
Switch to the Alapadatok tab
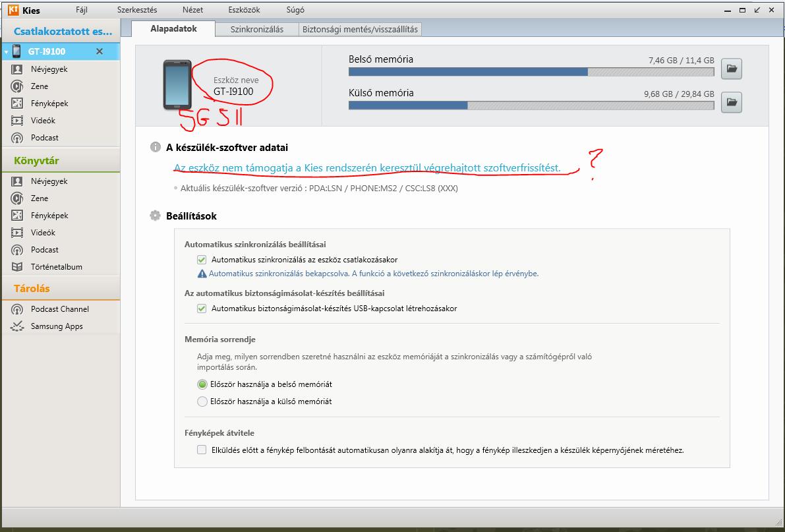tap(174, 28)
